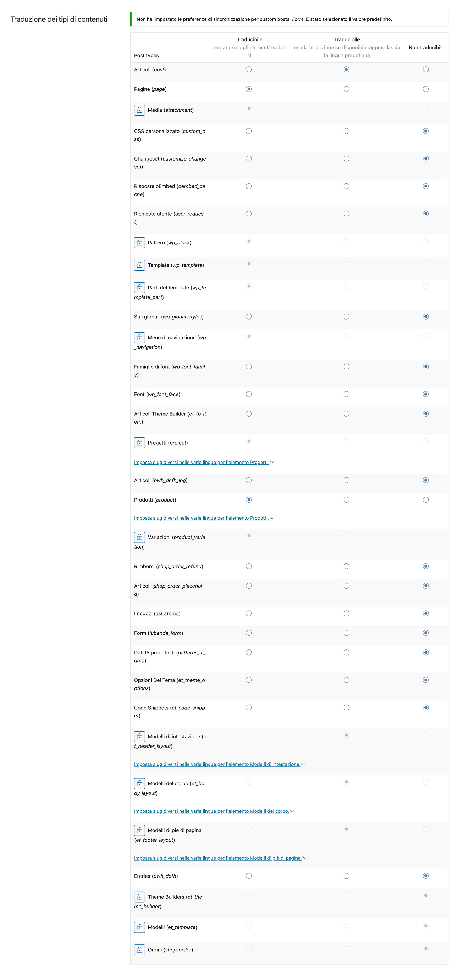This screenshot has height=980, width=471.
Task: Open slug link for Modelli di intestazione
Action: [217, 764]
